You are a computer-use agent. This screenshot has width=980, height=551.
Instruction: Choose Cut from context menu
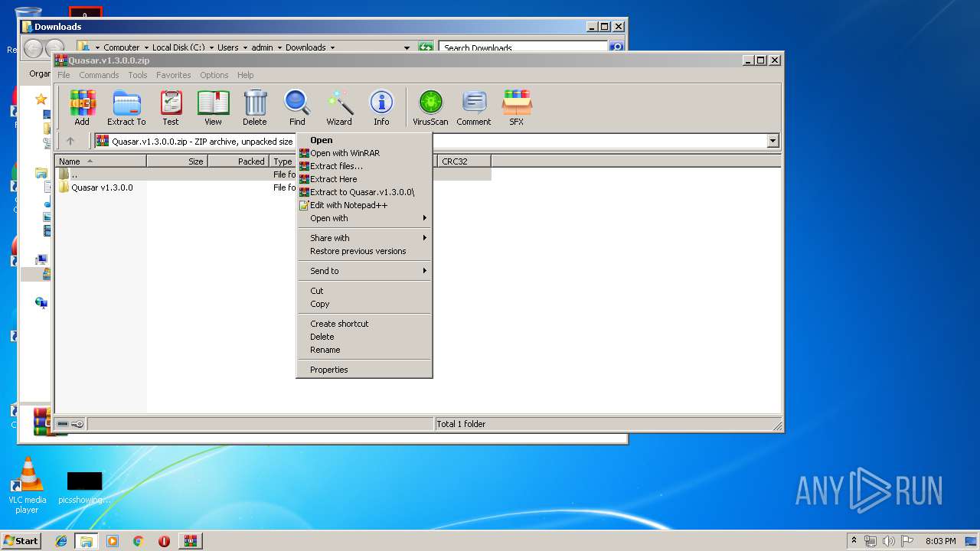tap(364, 291)
